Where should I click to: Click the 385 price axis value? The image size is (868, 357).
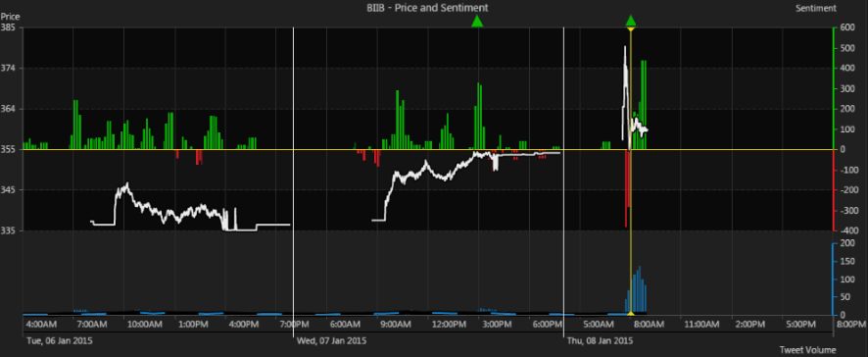click(x=8, y=27)
